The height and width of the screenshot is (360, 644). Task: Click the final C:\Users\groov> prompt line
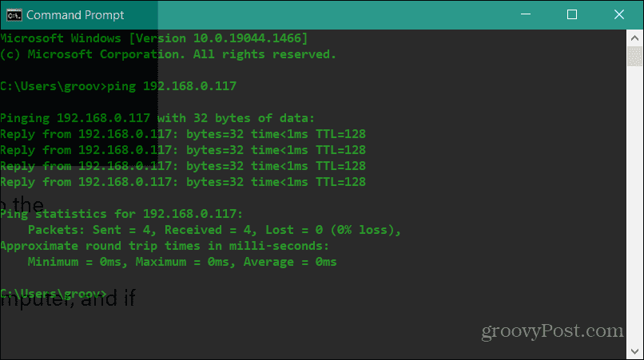[x=54, y=294]
